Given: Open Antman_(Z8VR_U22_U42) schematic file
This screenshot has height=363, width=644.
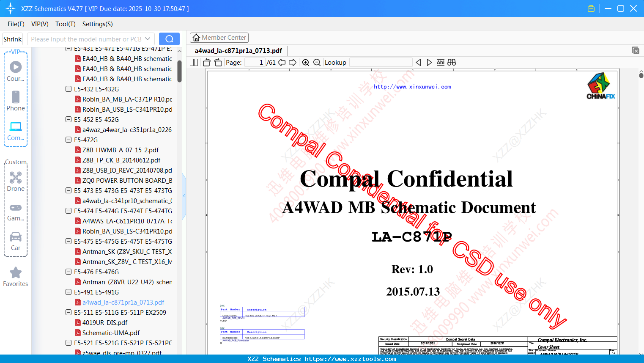Looking at the screenshot, I should tap(127, 282).
